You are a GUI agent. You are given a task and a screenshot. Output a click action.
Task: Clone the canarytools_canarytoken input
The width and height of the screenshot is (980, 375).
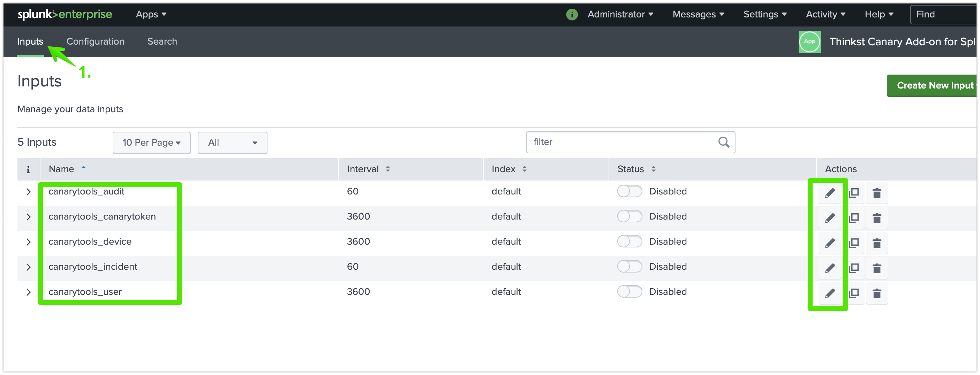click(x=854, y=218)
